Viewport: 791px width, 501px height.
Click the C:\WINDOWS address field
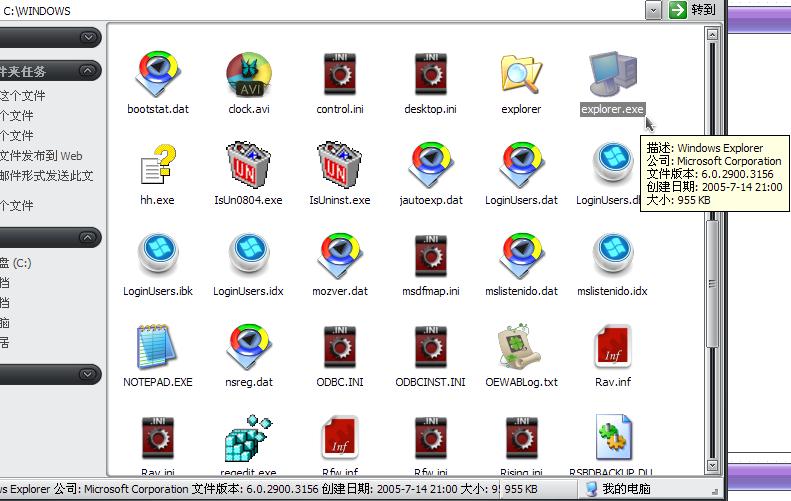(323, 11)
